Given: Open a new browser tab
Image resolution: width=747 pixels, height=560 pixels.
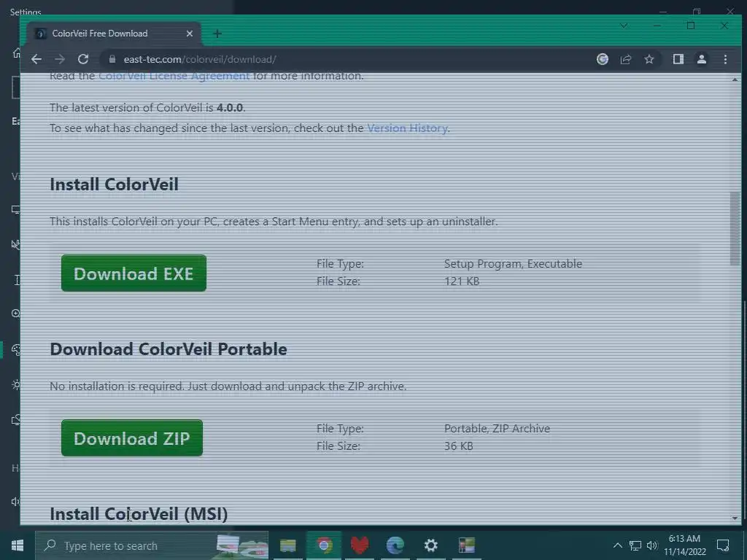Looking at the screenshot, I should pyautogui.click(x=217, y=34).
